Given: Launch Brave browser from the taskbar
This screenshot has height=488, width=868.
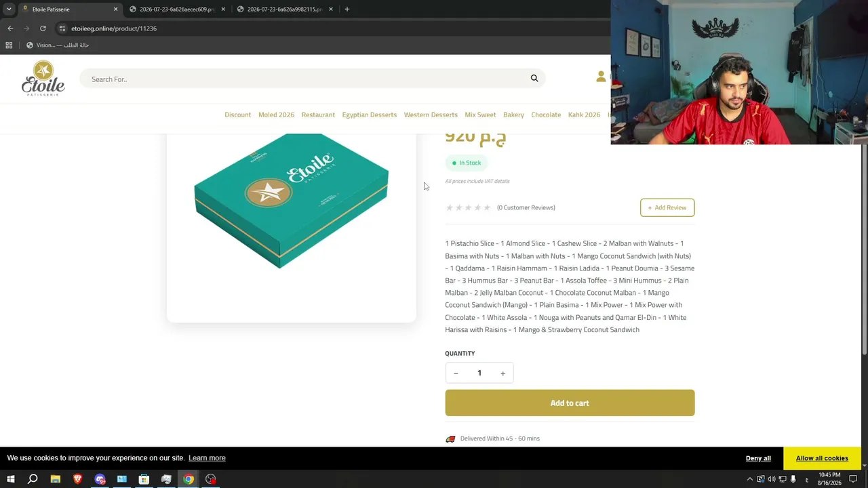Looking at the screenshot, I should [x=77, y=479].
